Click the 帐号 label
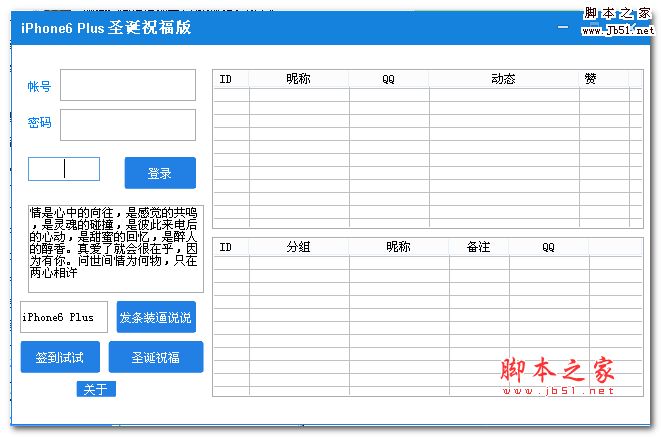This screenshot has width=661, height=437. click(x=39, y=86)
